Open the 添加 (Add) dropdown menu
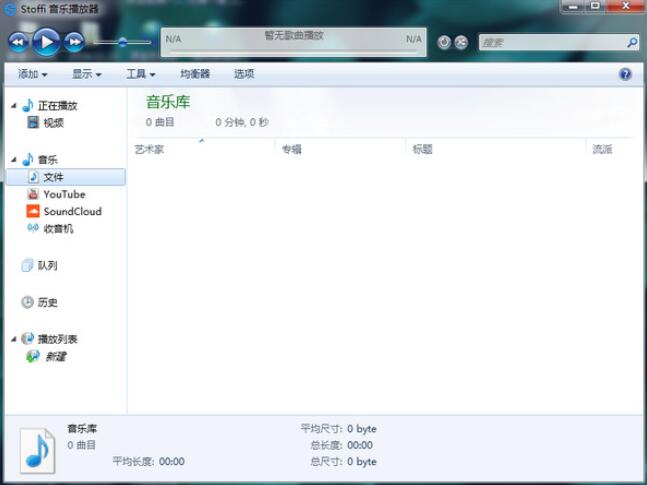647x485 pixels. [32, 74]
